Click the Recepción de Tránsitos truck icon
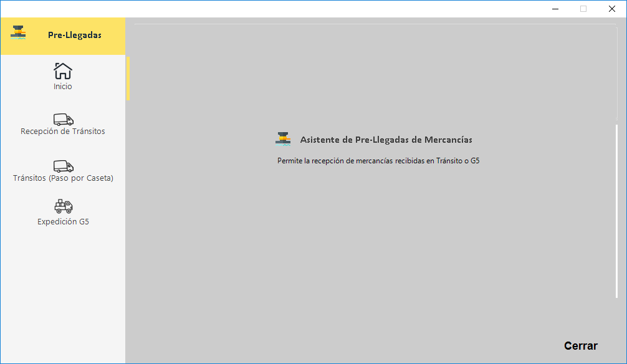This screenshot has width=627, height=364. click(x=63, y=119)
